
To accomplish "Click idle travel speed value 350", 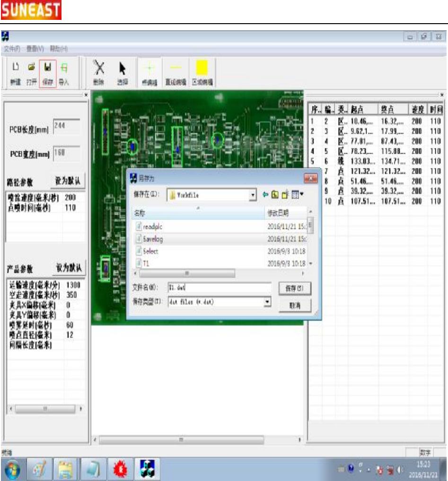I will pyautogui.click(x=71, y=295).
